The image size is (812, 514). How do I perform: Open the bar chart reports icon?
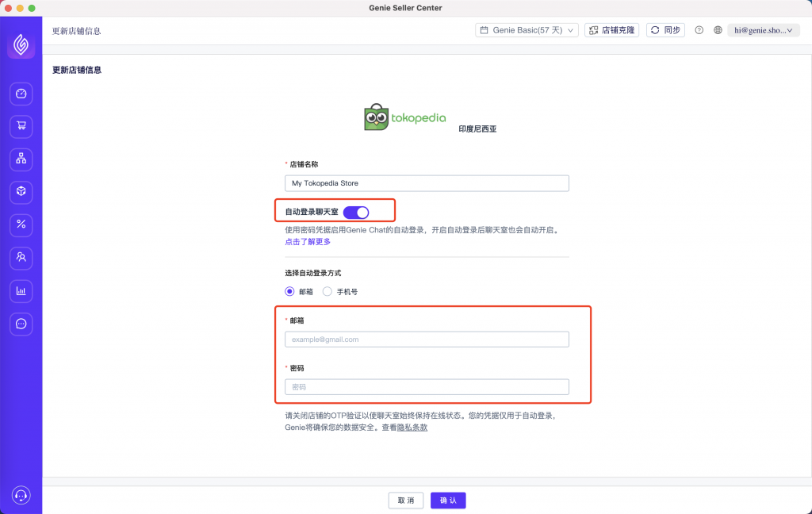[21, 290]
